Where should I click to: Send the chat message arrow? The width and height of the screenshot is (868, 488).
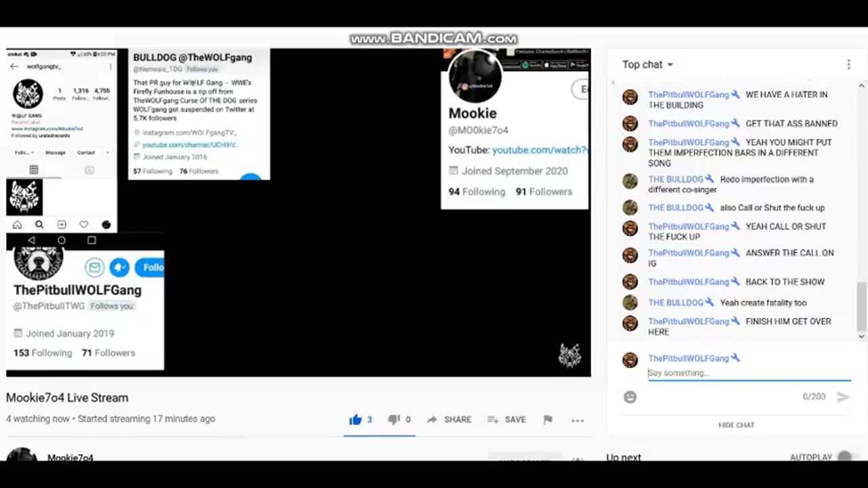pyautogui.click(x=843, y=397)
